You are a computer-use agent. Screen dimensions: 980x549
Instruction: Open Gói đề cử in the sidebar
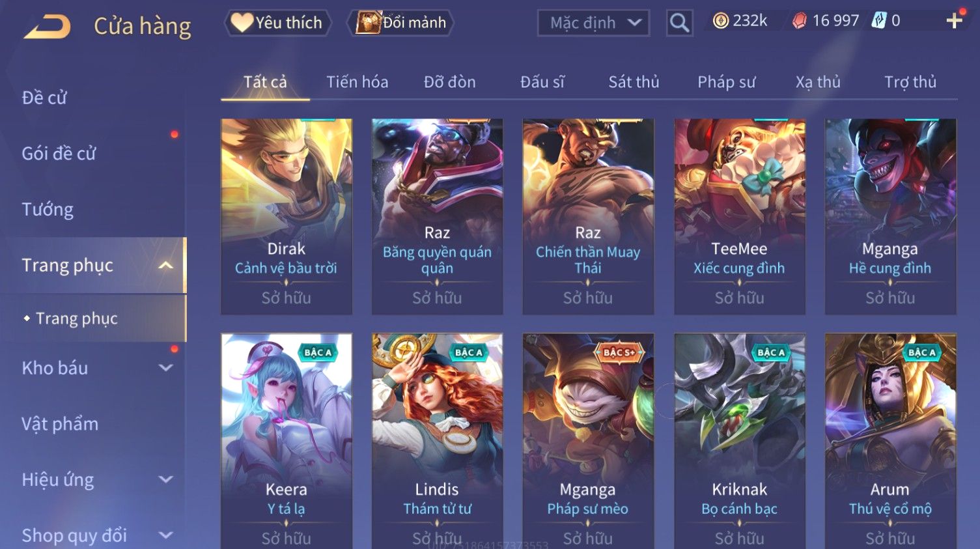[59, 154]
